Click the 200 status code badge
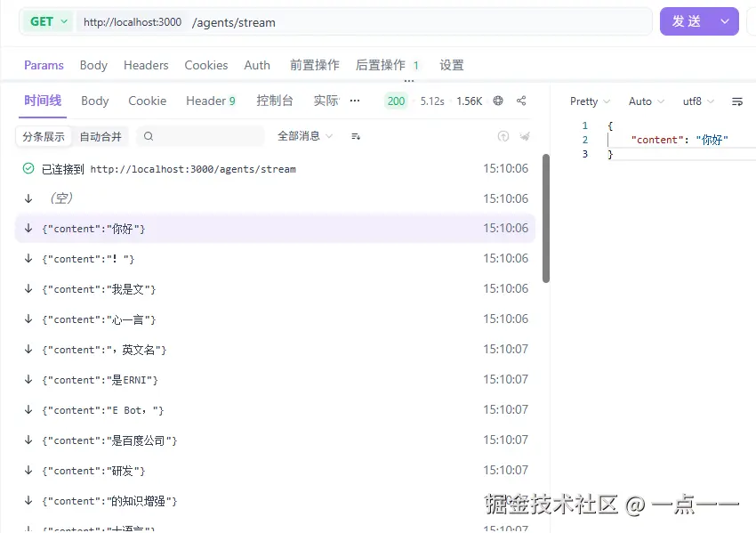Viewport: 756px width, 533px height. click(396, 101)
